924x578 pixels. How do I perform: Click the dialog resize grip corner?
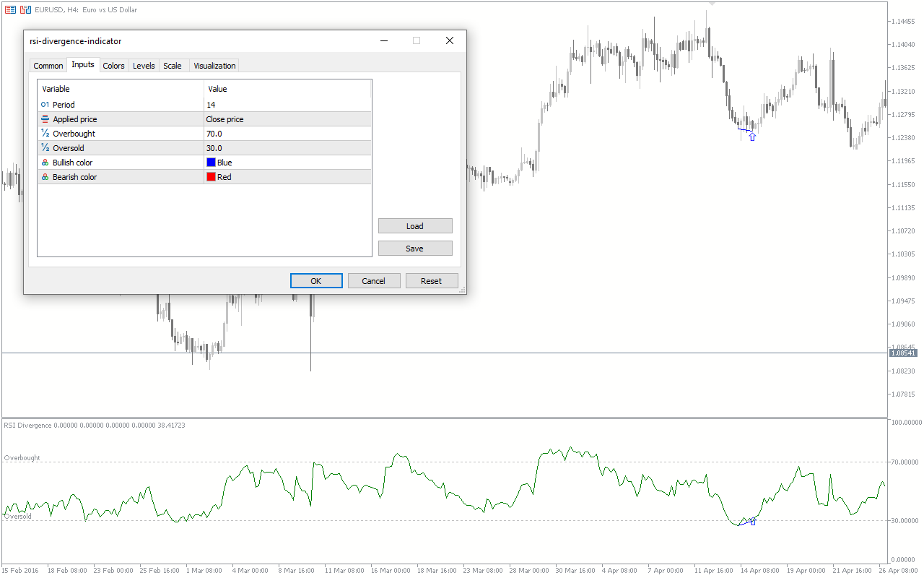pos(462,290)
